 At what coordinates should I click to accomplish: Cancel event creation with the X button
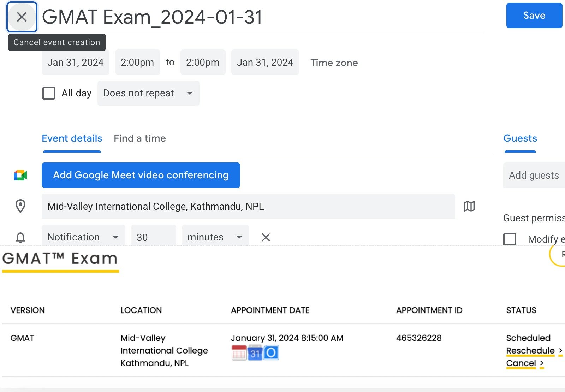[x=22, y=17]
